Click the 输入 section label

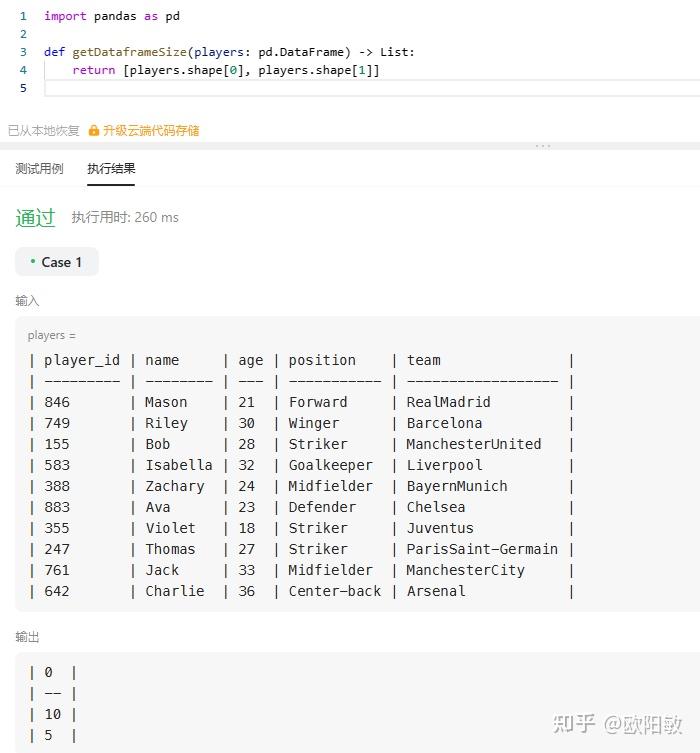click(27, 301)
